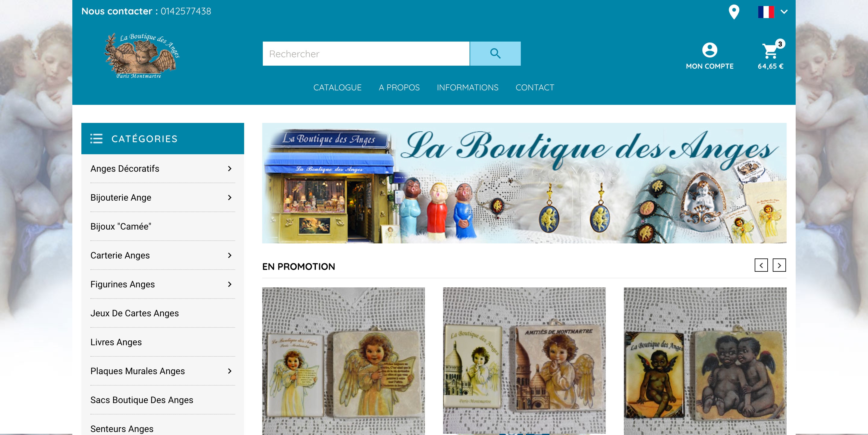Show next promotion products arrow

click(x=779, y=265)
